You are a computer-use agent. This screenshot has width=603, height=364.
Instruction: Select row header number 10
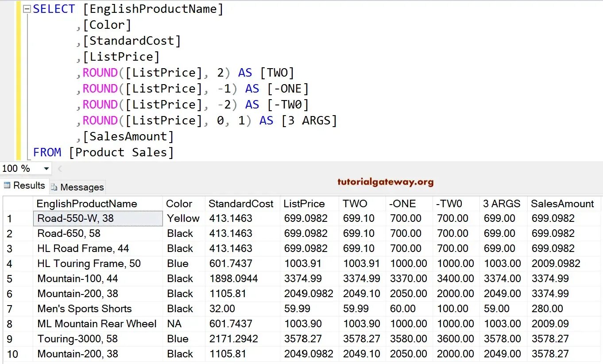tap(18, 354)
